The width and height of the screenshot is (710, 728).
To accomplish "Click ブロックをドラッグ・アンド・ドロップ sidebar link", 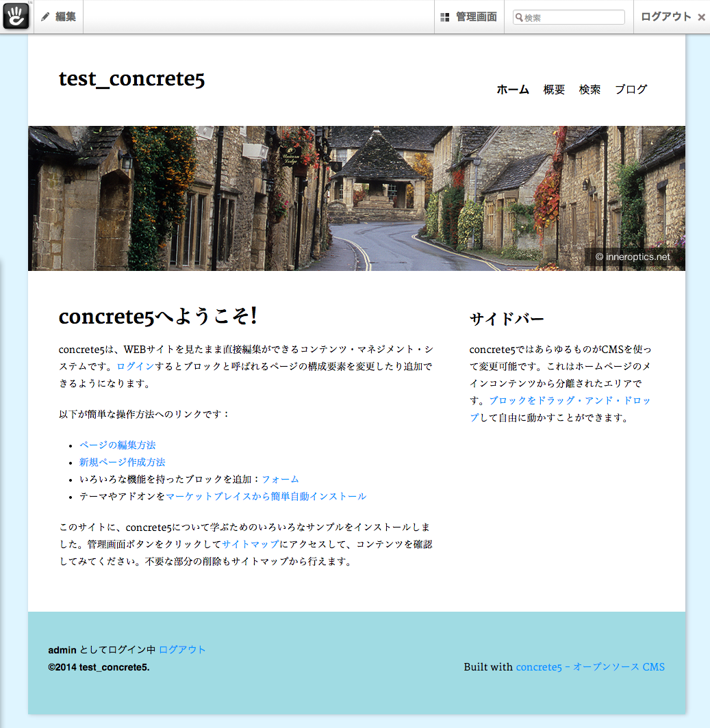I will [x=569, y=400].
